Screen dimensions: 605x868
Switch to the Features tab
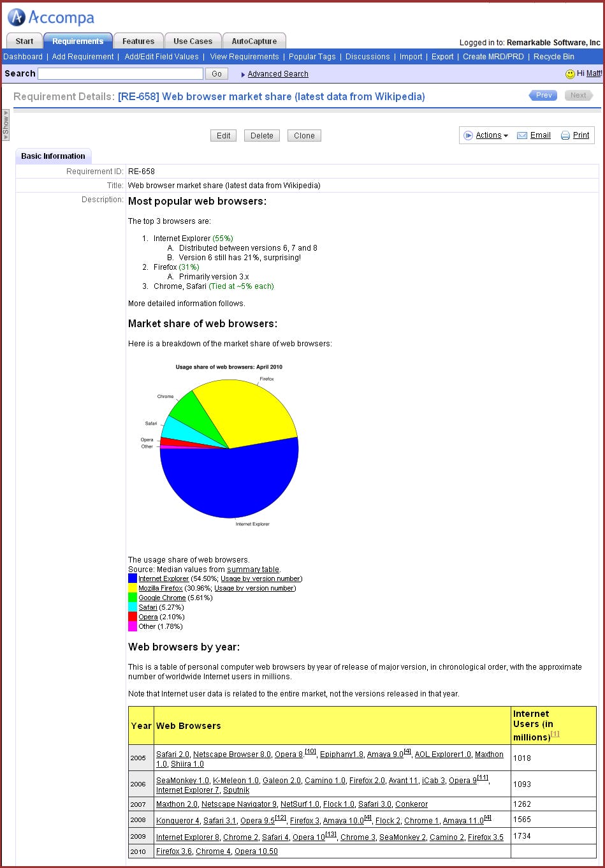[x=138, y=40]
